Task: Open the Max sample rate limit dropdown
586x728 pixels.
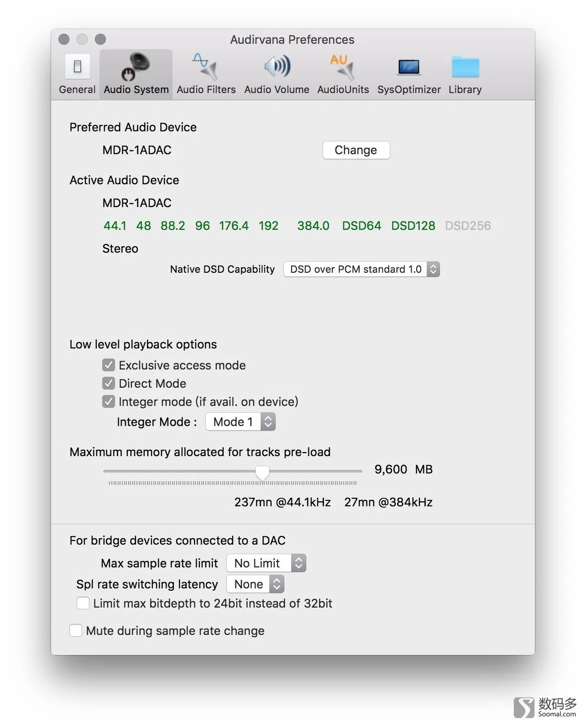Action: tap(266, 563)
